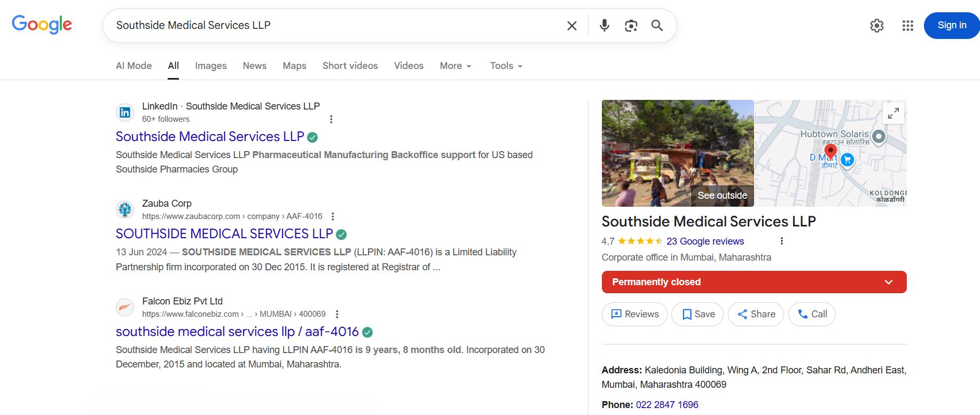Click the Call button
This screenshot has height=415, width=980.
pos(812,314)
